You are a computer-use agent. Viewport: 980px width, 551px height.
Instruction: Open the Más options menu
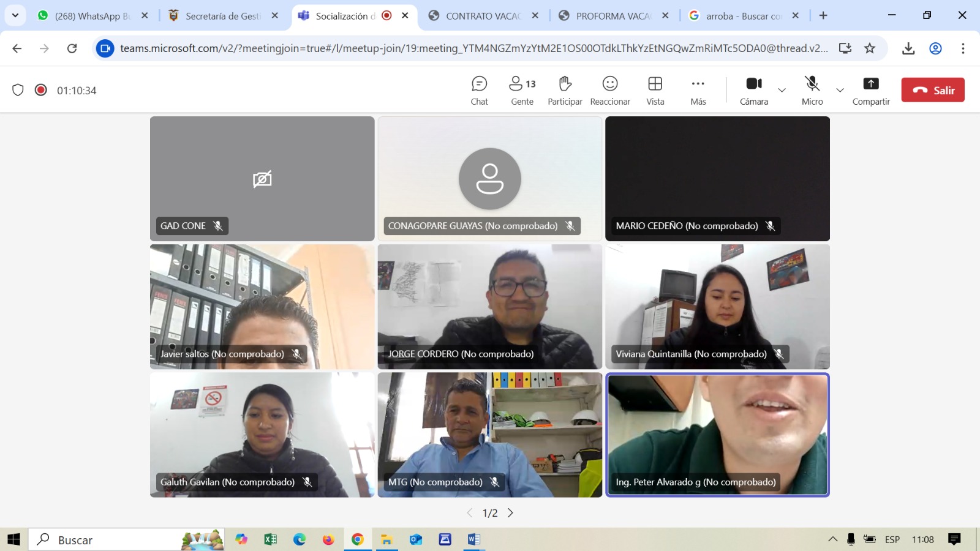pyautogui.click(x=698, y=90)
